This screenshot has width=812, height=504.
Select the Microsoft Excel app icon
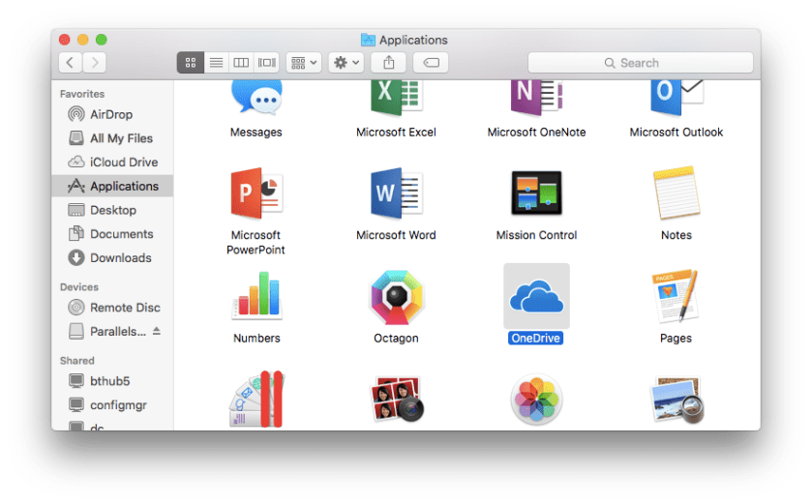click(x=397, y=99)
